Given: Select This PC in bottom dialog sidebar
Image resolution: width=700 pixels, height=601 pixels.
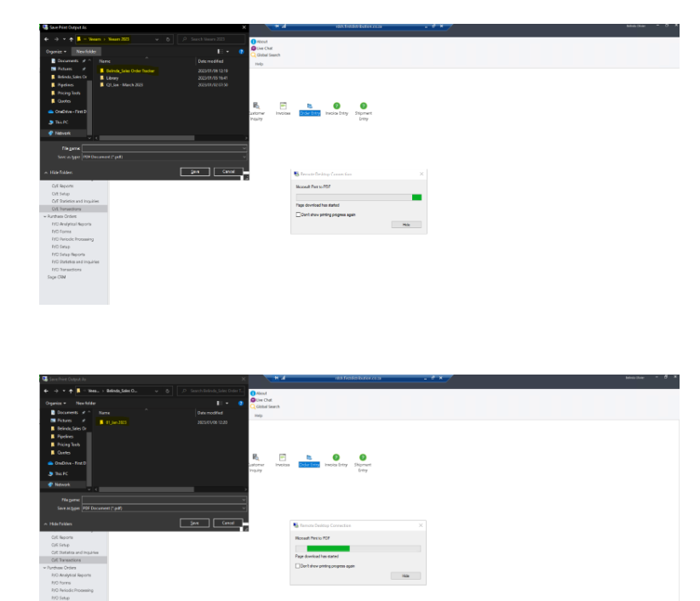Looking at the screenshot, I should 58,473.
